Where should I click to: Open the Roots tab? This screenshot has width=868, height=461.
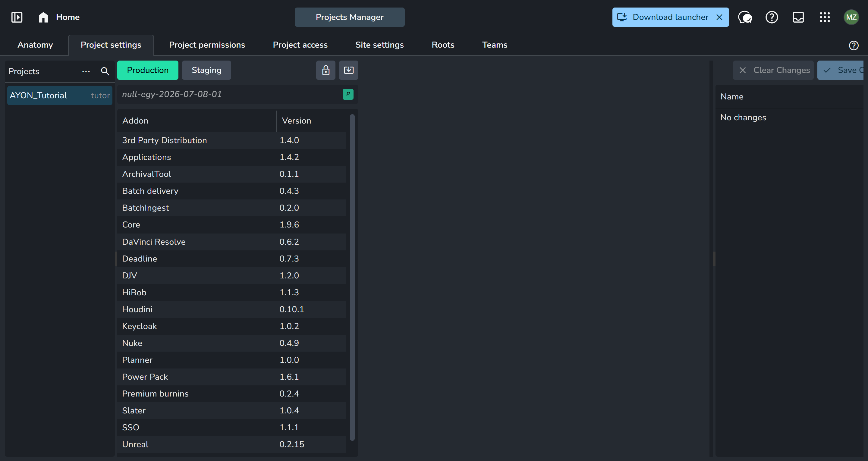(x=443, y=45)
